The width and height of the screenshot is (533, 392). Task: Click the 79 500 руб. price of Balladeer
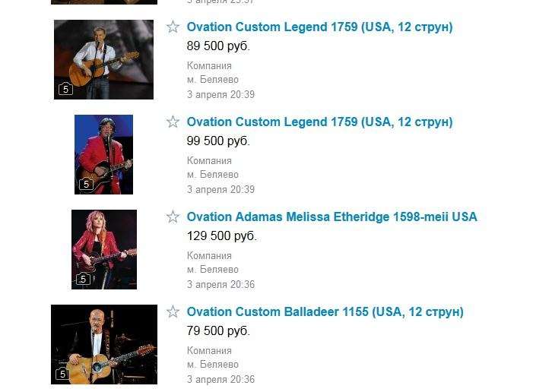pos(218,330)
